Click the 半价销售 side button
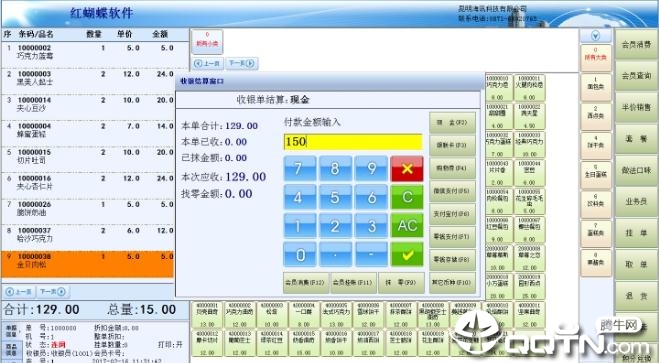Screen dimensions: 659x363 [636, 107]
